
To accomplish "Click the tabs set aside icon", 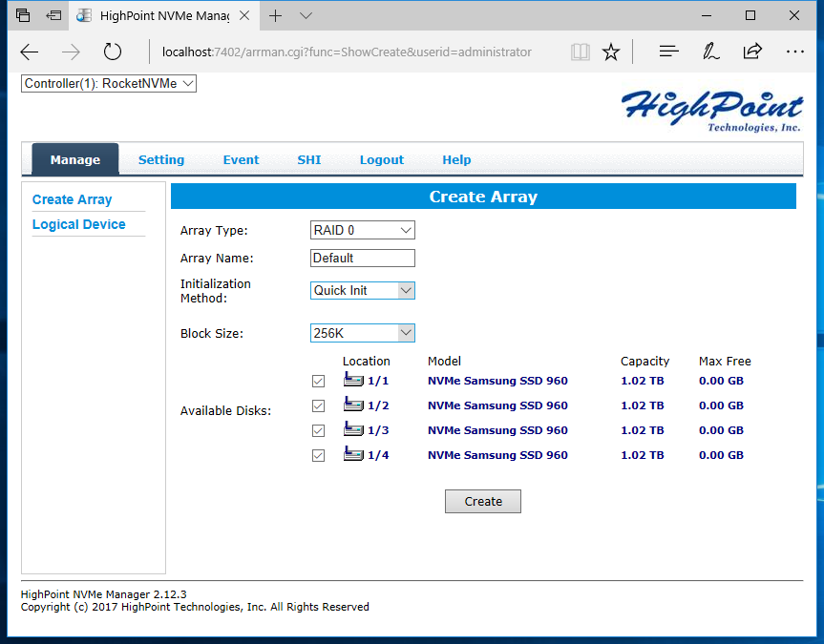I will click(23, 15).
